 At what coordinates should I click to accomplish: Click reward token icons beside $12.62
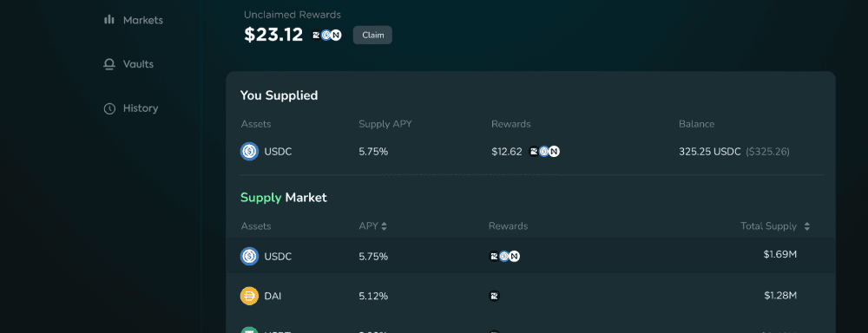545,152
